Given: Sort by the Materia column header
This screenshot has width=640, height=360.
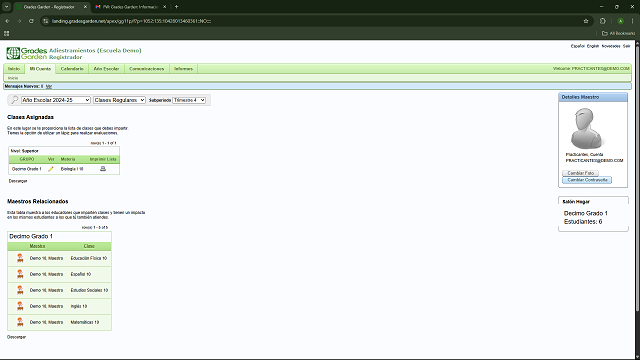Looking at the screenshot, I should pos(68,159).
